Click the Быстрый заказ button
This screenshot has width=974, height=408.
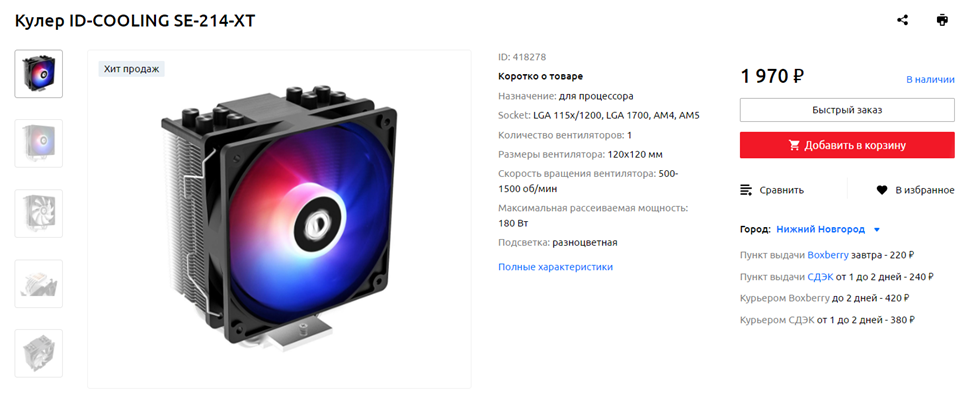(x=847, y=110)
